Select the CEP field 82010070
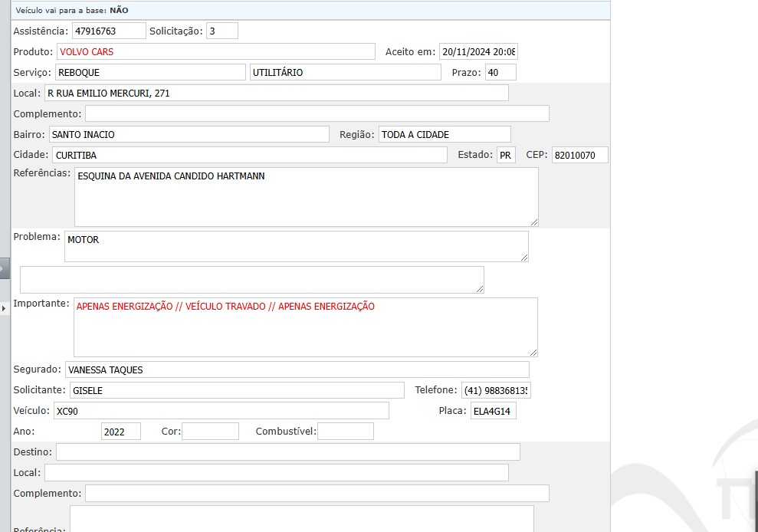Screen dimensions: 758x532 tap(579, 156)
